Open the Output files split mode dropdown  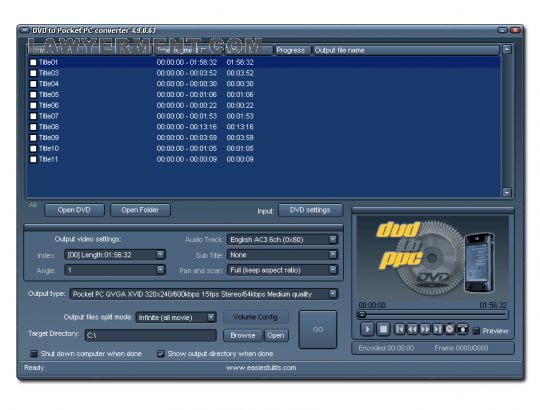(x=211, y=317)
